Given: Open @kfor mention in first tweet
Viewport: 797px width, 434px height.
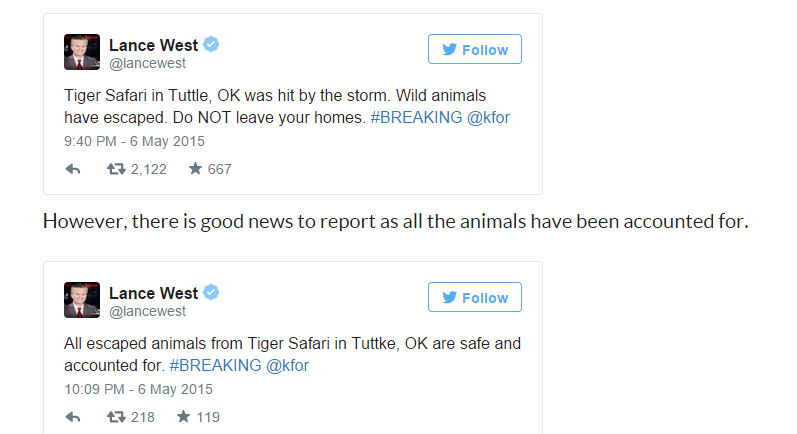Looking at the screenshot, I should 490,117.
